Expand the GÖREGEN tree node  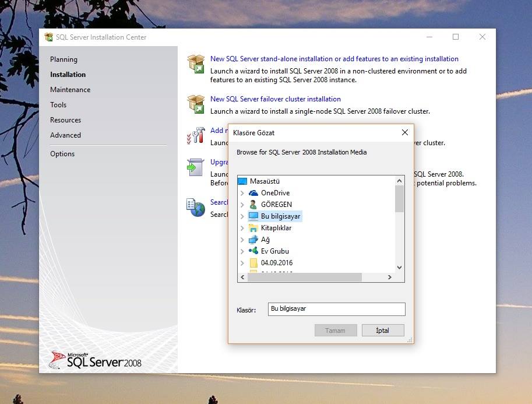click(242, 205)
